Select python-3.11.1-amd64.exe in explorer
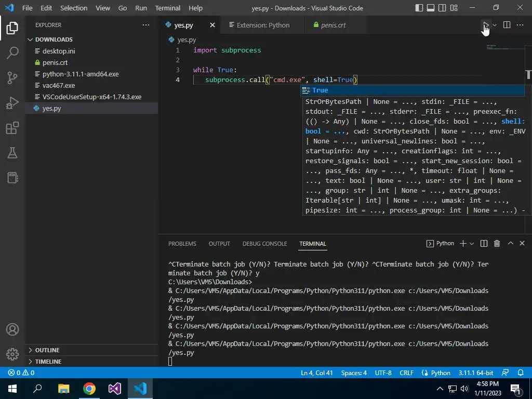Viewport: 532px width, 399px height. [91, 74]
